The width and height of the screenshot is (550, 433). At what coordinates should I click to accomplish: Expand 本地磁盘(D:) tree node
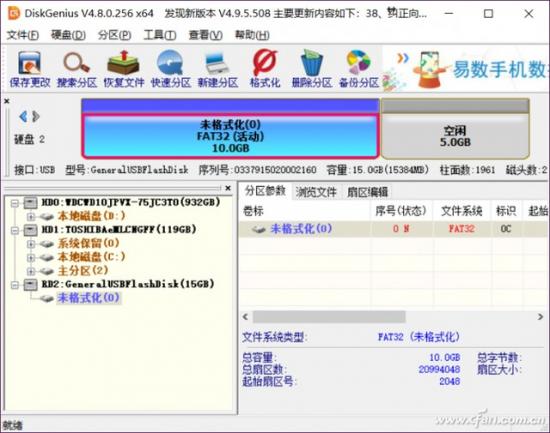click(31, 216)
